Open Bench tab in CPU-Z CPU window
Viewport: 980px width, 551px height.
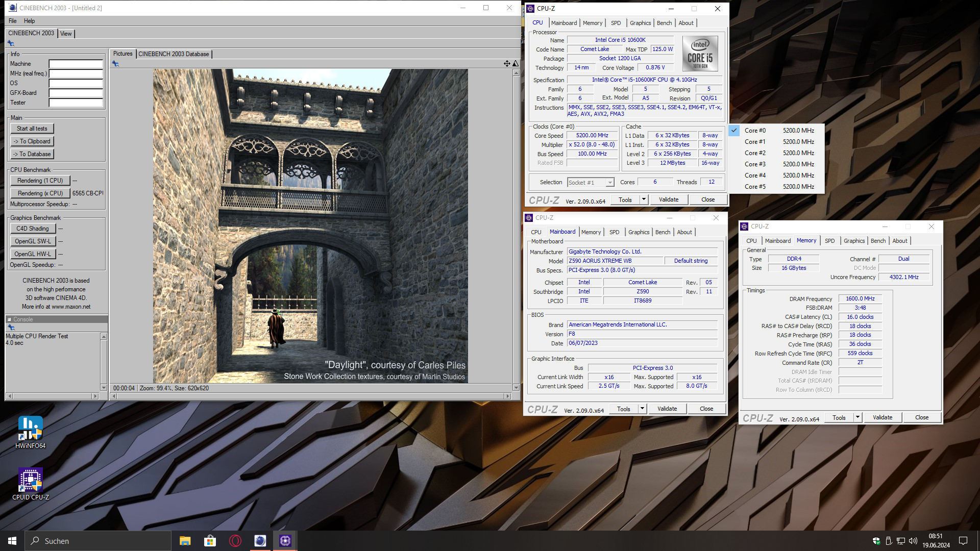(x=664, y=23)
